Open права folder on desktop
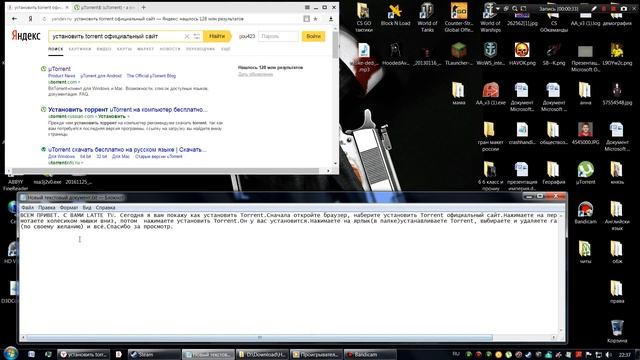 click(617, 291)
